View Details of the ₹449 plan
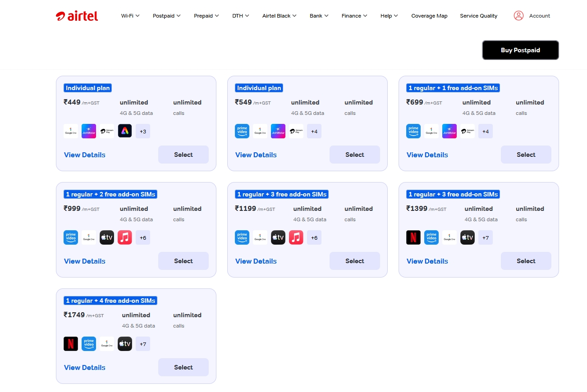Viewport: 587px width, 392px height. pos(85,155)
